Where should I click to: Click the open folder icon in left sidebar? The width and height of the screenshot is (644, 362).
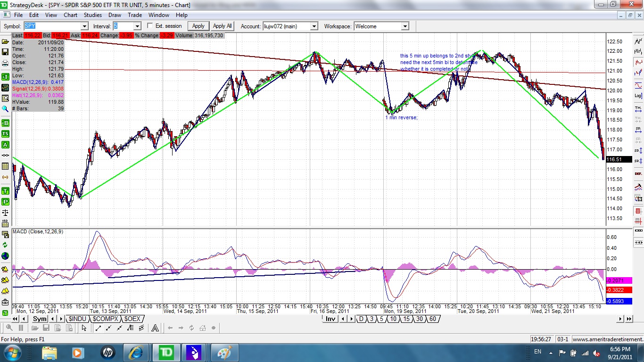[x=6, y=41]
